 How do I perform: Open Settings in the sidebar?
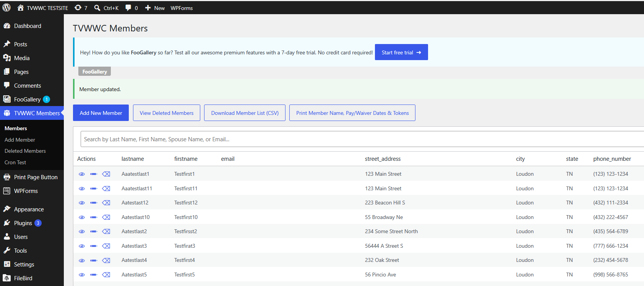32,265
